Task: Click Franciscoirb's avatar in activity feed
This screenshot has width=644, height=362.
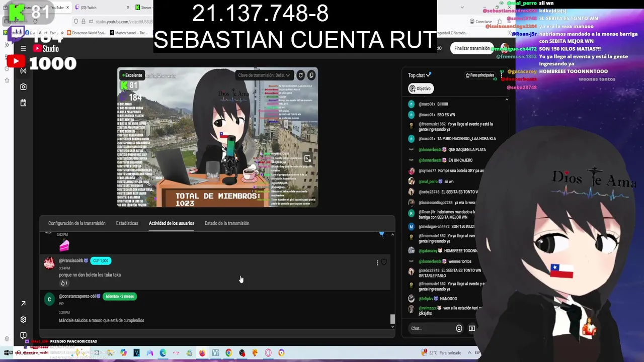Action: (49, 263)
